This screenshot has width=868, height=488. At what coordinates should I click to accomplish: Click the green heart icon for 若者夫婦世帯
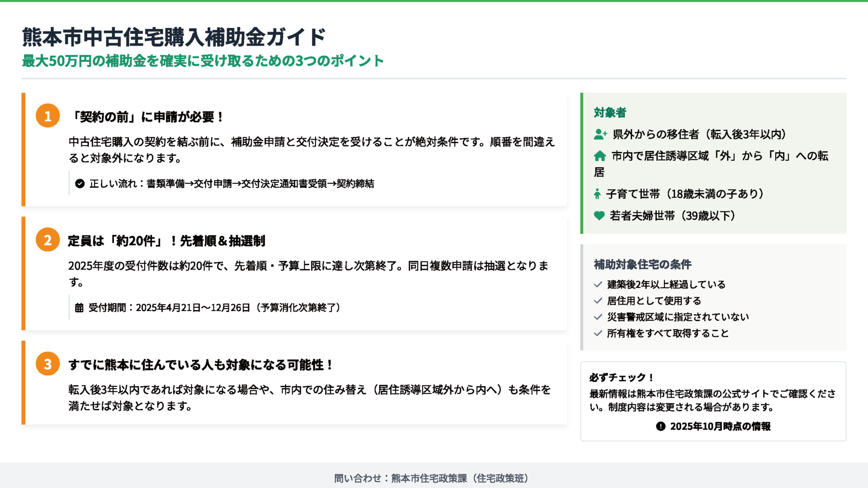[599, 216]
